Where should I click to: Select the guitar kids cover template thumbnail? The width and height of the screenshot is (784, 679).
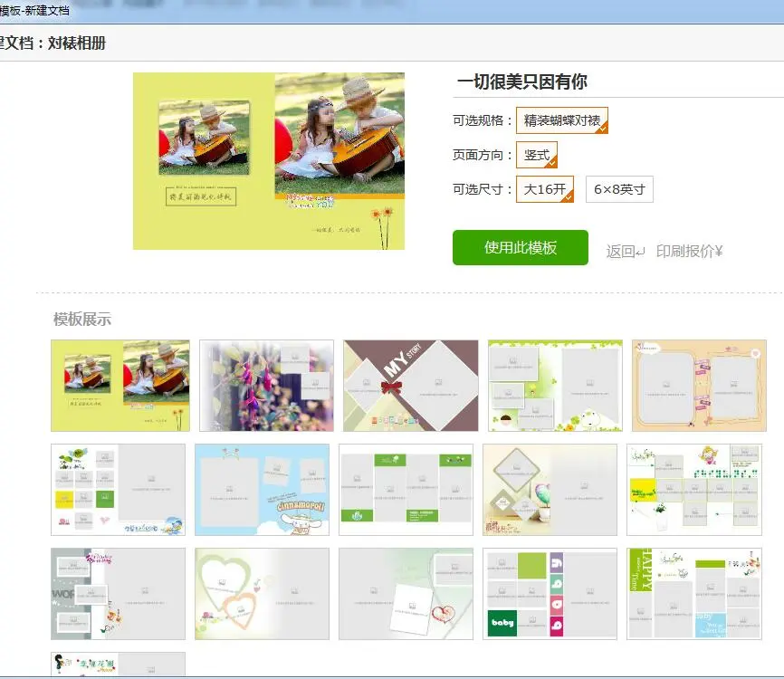119,384
